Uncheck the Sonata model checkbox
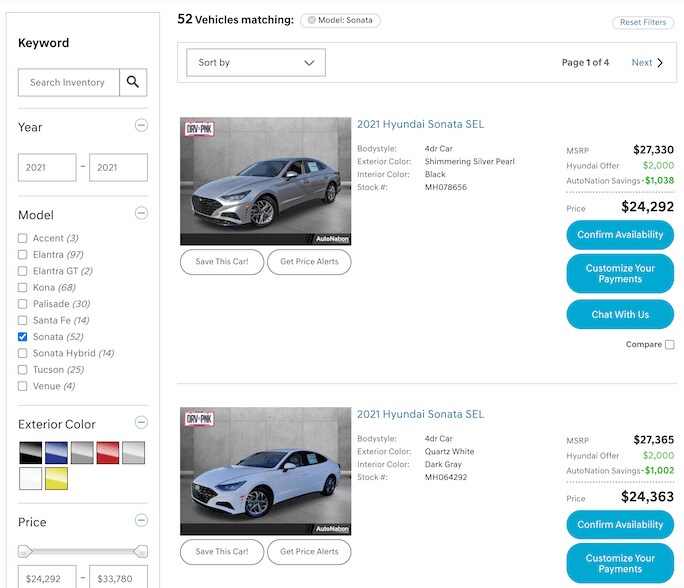Screen dimensions: 684x588 point(22,337)
